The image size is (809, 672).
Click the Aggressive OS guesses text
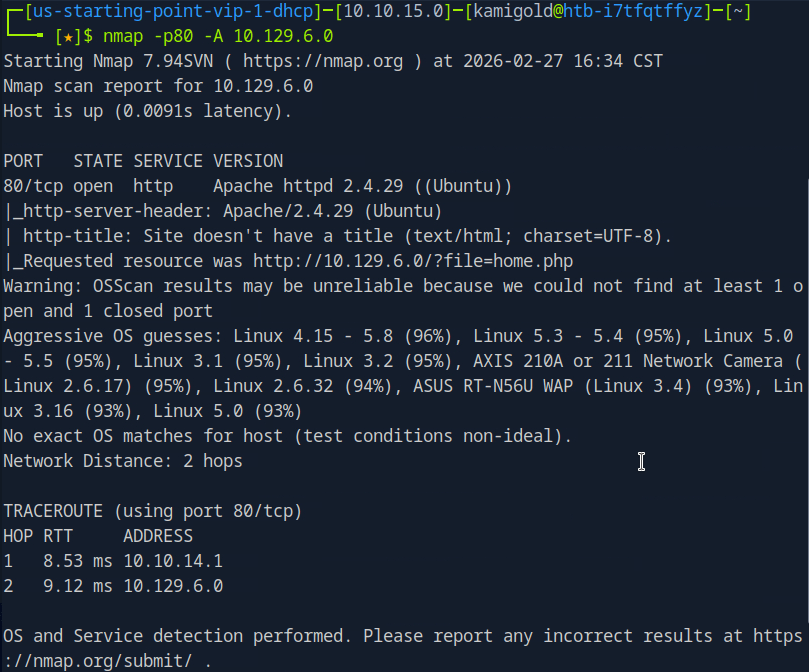coord(112,336)
